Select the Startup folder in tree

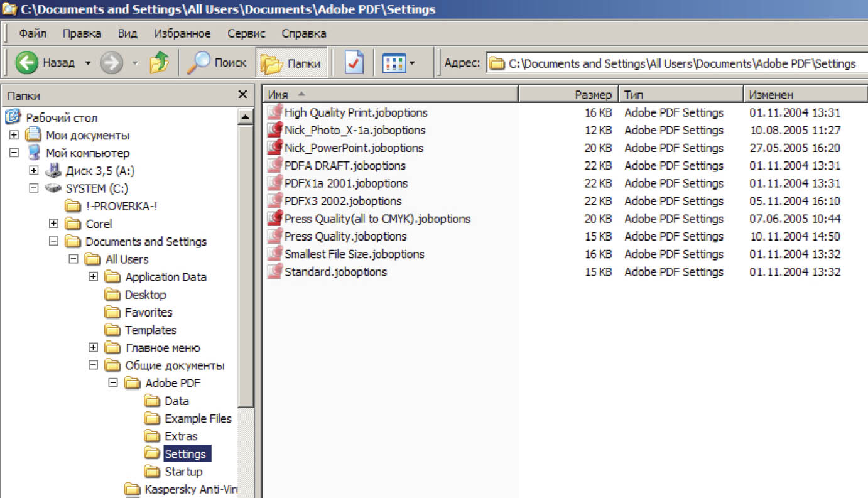click(x=173, y=472)
